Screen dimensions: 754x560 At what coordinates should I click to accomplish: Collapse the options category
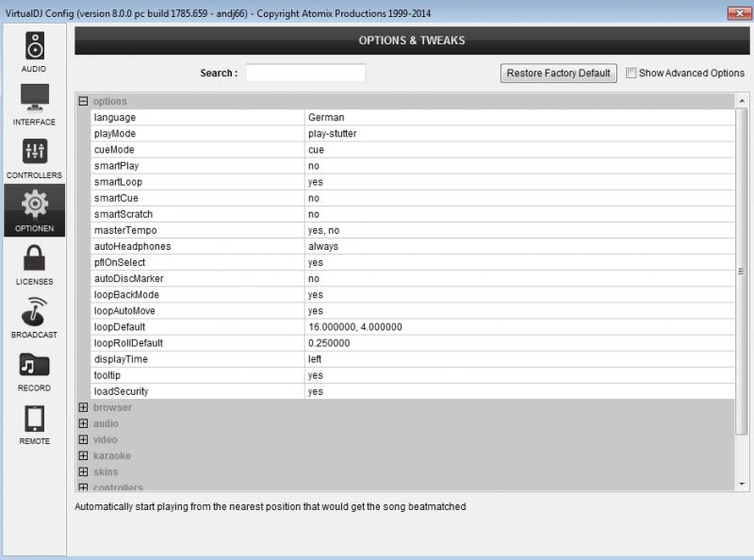[83, 101]
